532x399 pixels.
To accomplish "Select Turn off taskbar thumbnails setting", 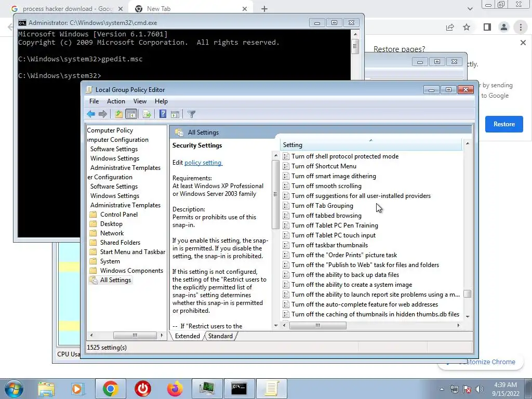I will 329,245.
